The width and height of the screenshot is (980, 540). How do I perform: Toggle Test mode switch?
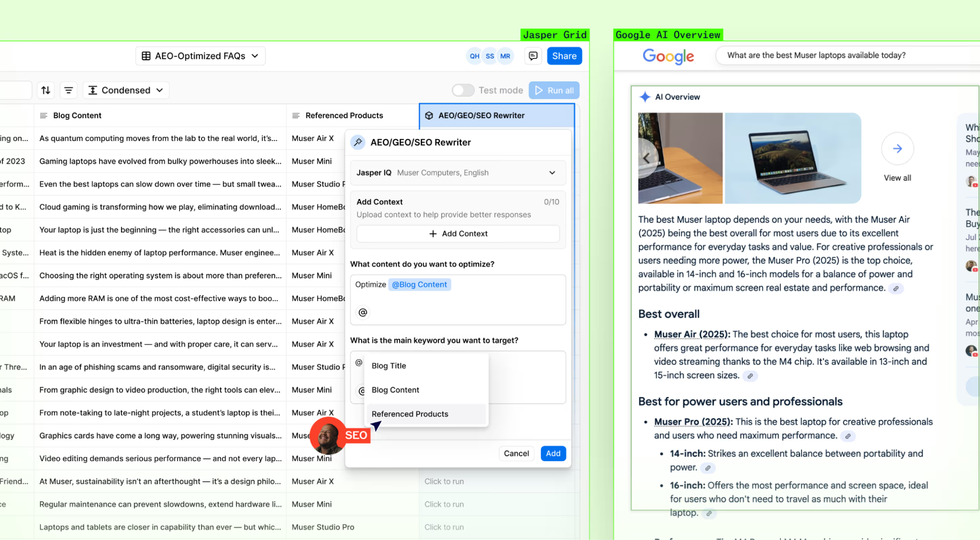(x=463, y=90)
